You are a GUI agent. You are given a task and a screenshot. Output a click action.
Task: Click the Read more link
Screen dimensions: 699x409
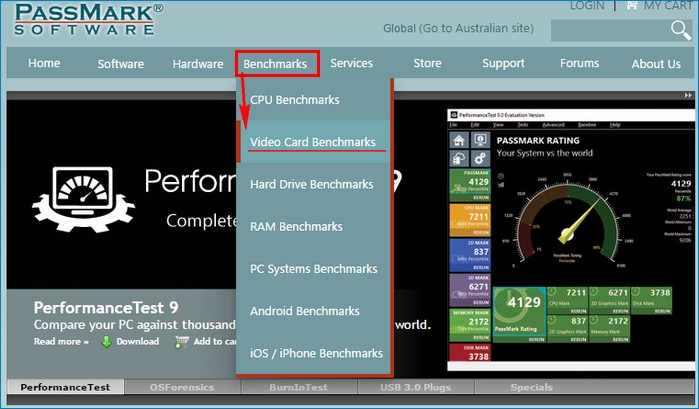tap(62, 342)
